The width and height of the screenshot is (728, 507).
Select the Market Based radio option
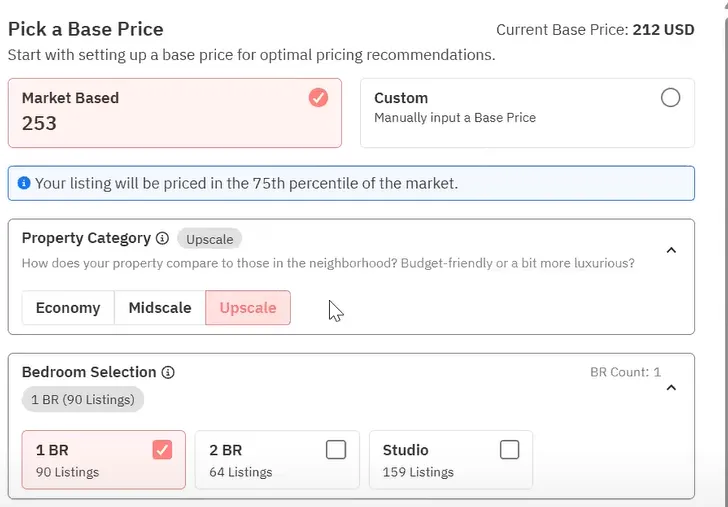[318, 98]
